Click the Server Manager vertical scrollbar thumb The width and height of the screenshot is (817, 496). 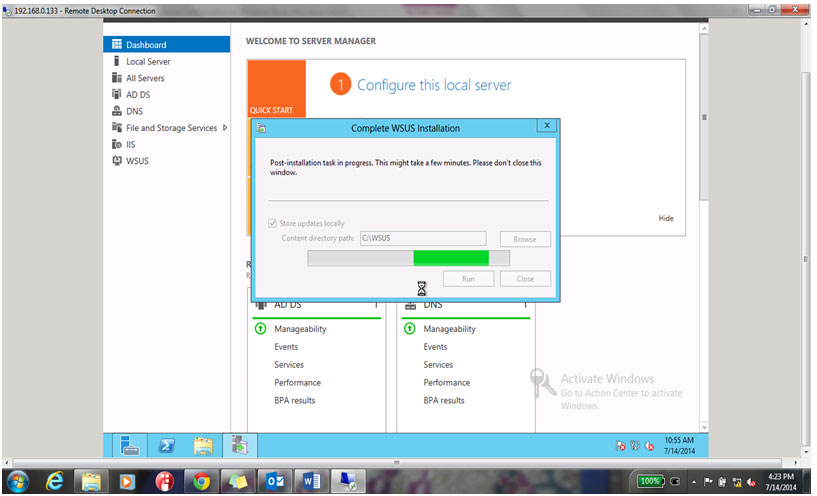(704, 117)
